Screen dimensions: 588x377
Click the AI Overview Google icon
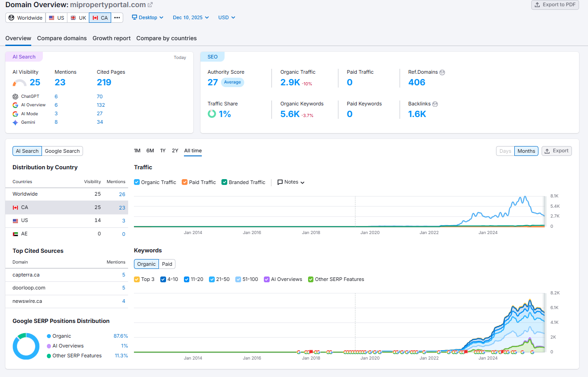pyautogui.click(x=15, y=105)
